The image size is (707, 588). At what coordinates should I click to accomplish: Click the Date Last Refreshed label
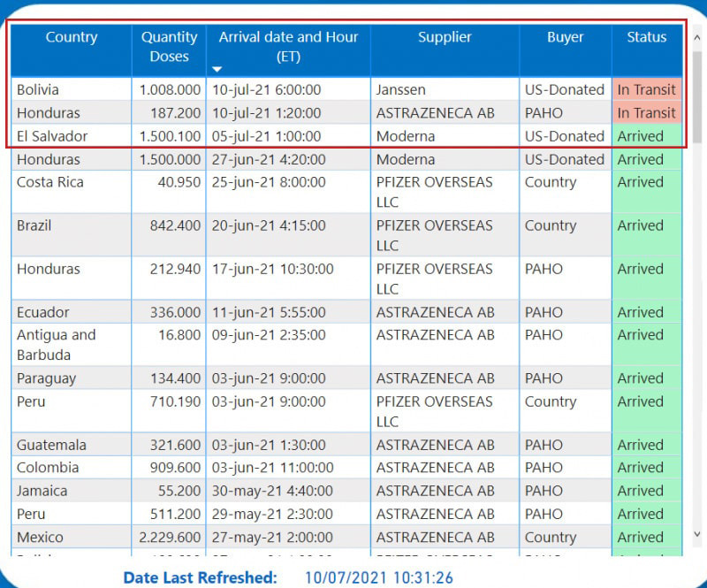tap(200, 577)
